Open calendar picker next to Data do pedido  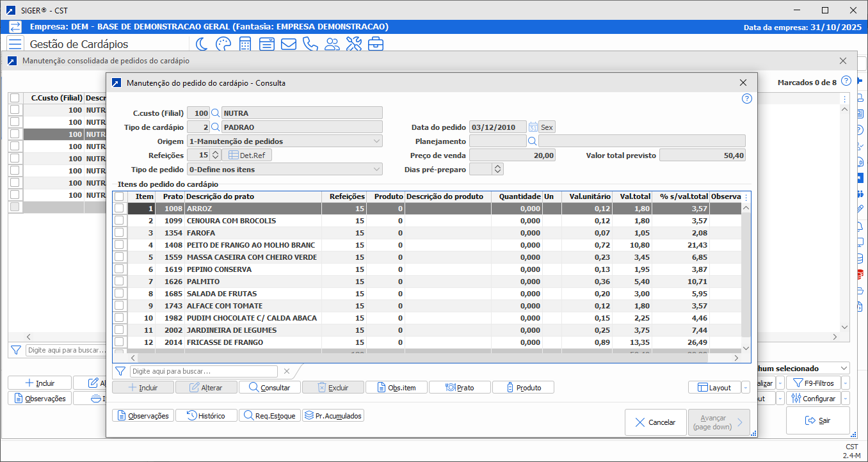click(533, 127)
